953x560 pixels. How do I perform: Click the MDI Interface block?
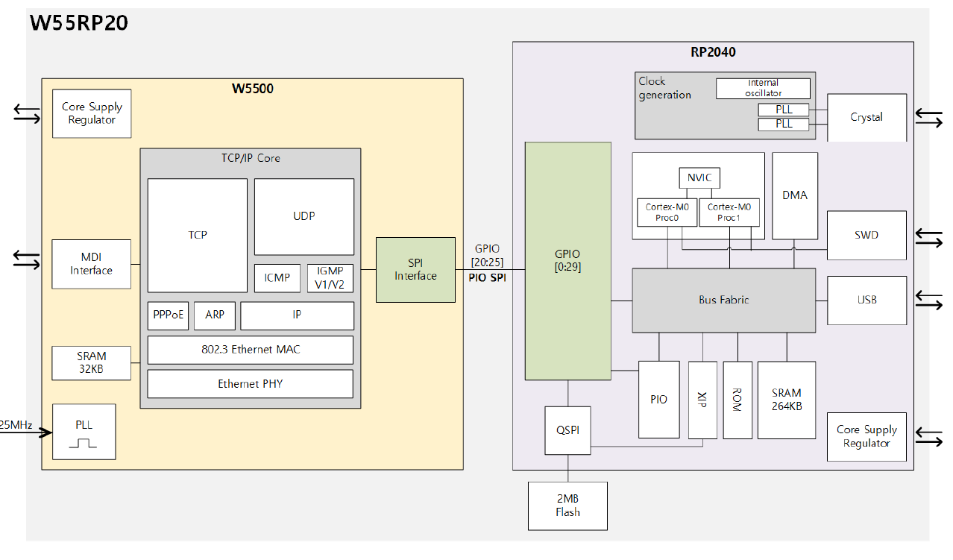coord(92,264)
